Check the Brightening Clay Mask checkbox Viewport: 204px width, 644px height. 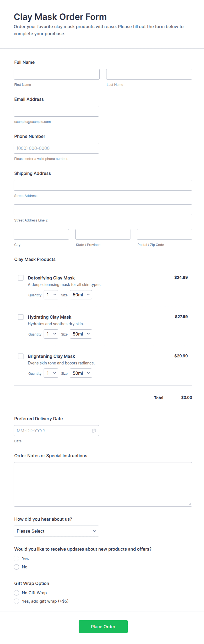[21, 356]
